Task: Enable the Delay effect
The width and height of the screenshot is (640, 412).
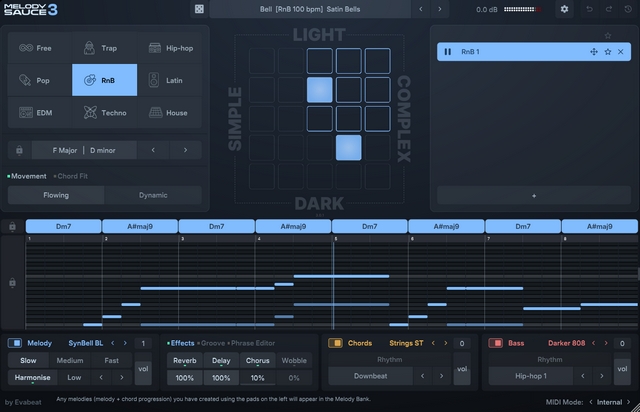Action: point(221,361)
